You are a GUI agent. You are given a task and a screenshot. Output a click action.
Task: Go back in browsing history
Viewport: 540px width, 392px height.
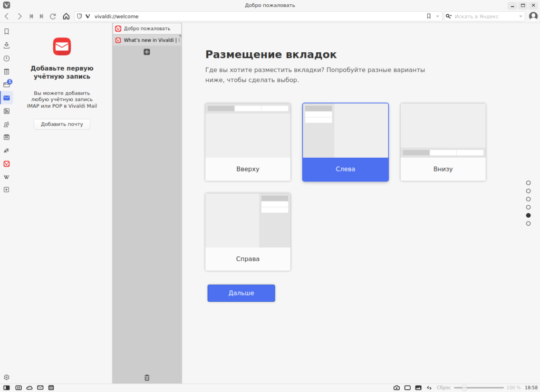click(x=7, y=16)
